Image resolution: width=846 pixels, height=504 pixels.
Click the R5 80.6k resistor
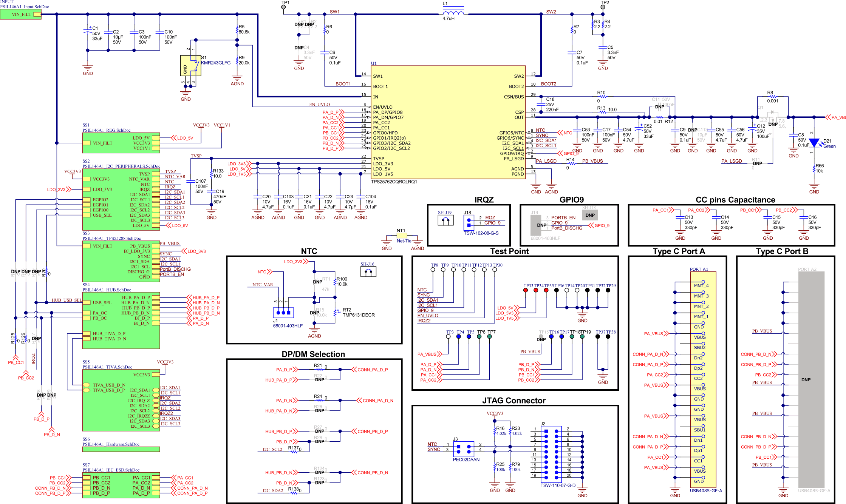pyautogui.click(x=237, y=29)
